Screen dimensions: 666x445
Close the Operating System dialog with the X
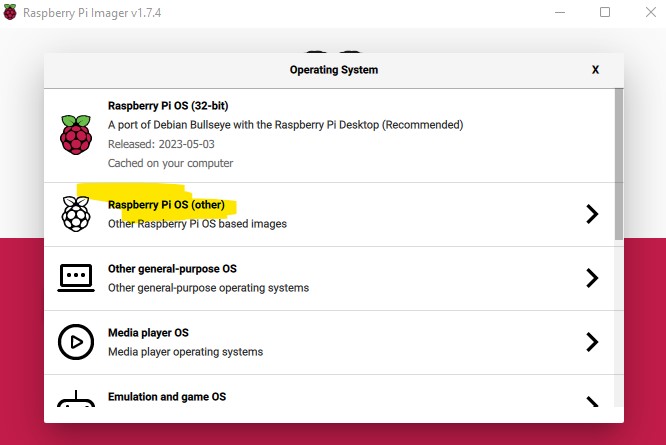tap(595, 70)
